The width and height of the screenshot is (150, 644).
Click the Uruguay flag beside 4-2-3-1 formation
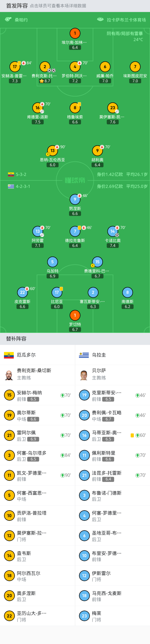click(x=11, y=186)
